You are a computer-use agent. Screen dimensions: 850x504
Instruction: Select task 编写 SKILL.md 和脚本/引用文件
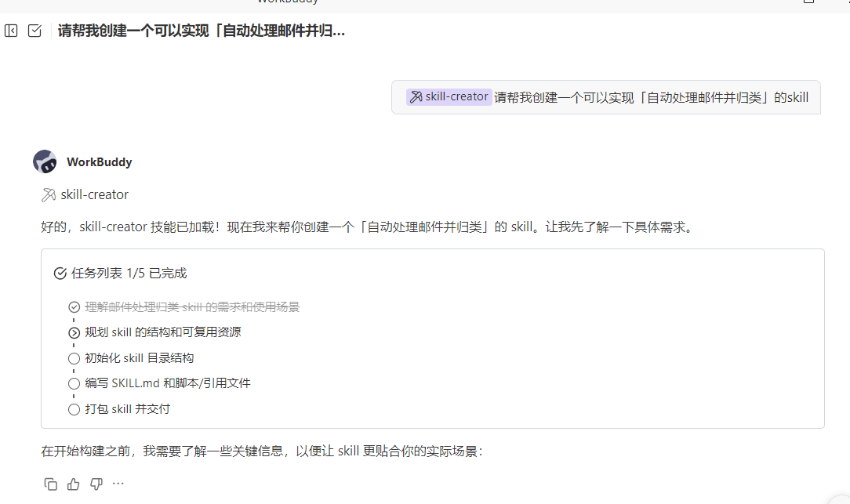coord(168,383)
